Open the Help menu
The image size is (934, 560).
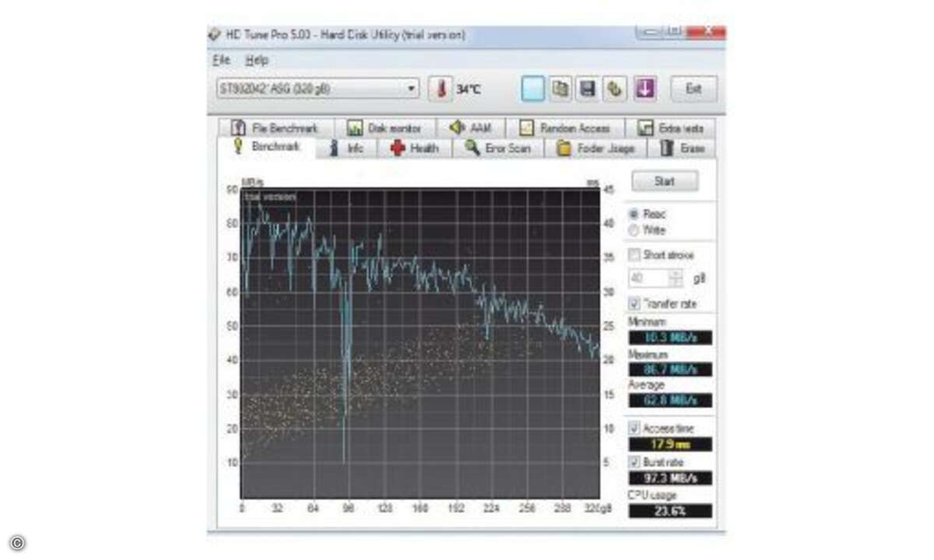(x=256, y=60)
